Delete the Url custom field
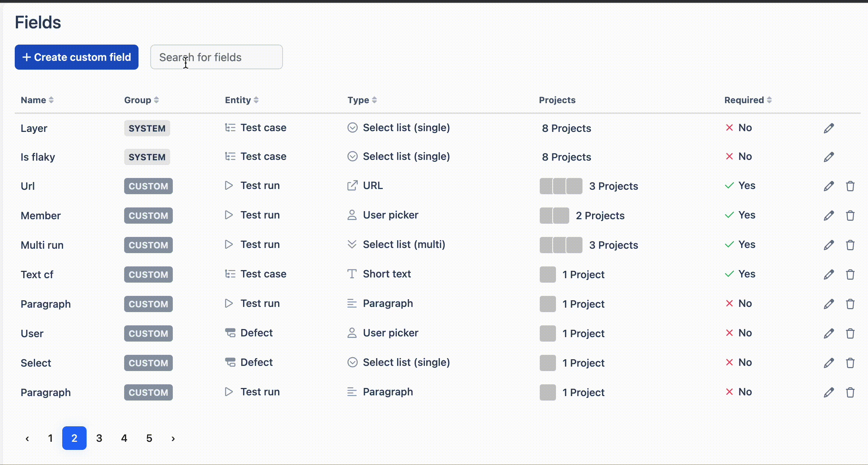 [850, 186]
